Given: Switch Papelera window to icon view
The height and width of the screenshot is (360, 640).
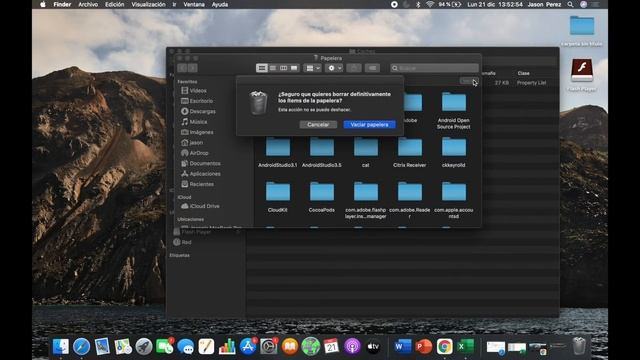Looking at the screenshot, I should tap(262, 68).
